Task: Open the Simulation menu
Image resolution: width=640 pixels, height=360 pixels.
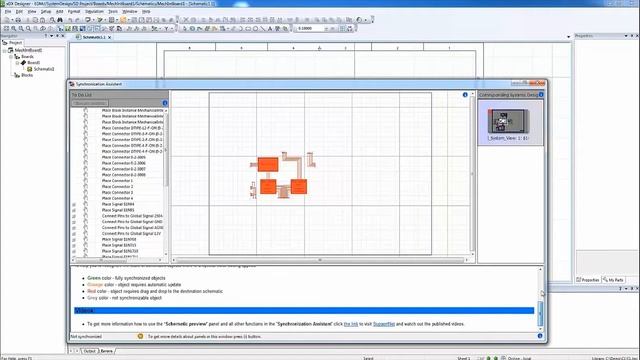Action: (94, 12)
